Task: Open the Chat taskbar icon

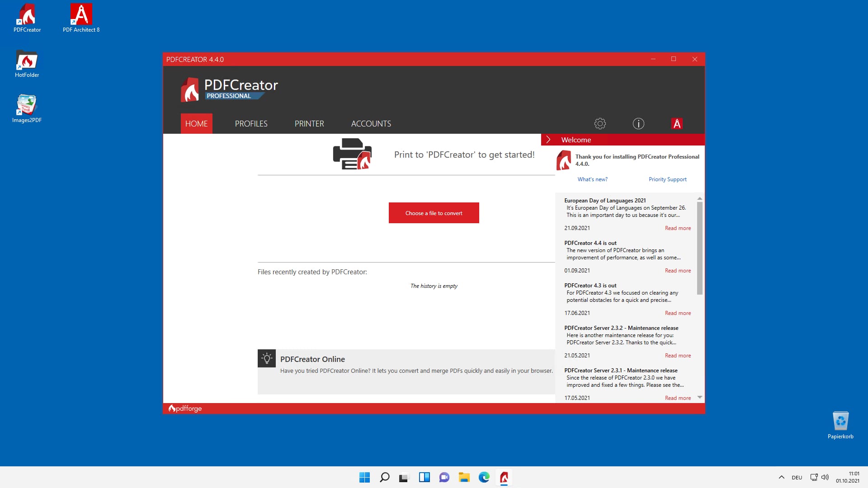Action: (444, 477)
